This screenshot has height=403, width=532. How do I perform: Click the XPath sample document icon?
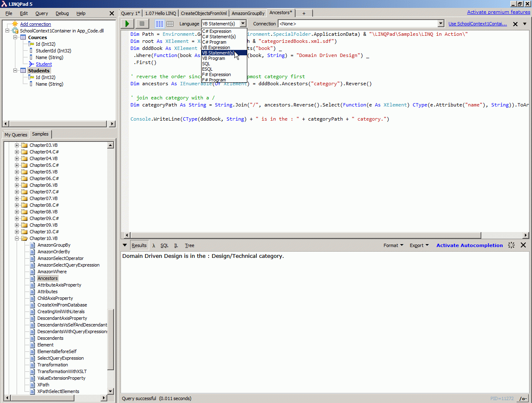pyautogui.click(x=32, y=385)
